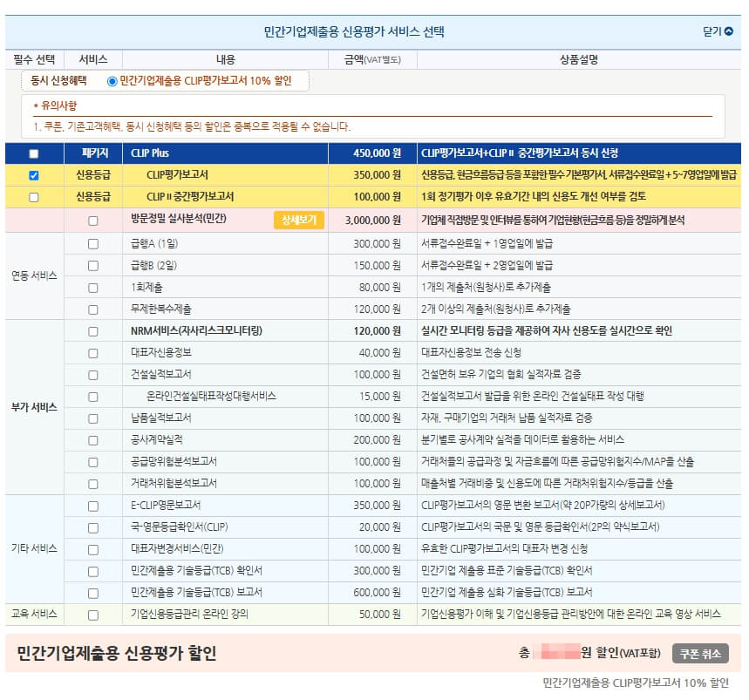Screen dimensions: 749x700
Task: Check the 납품실적보고서 service
Action: 92,418
